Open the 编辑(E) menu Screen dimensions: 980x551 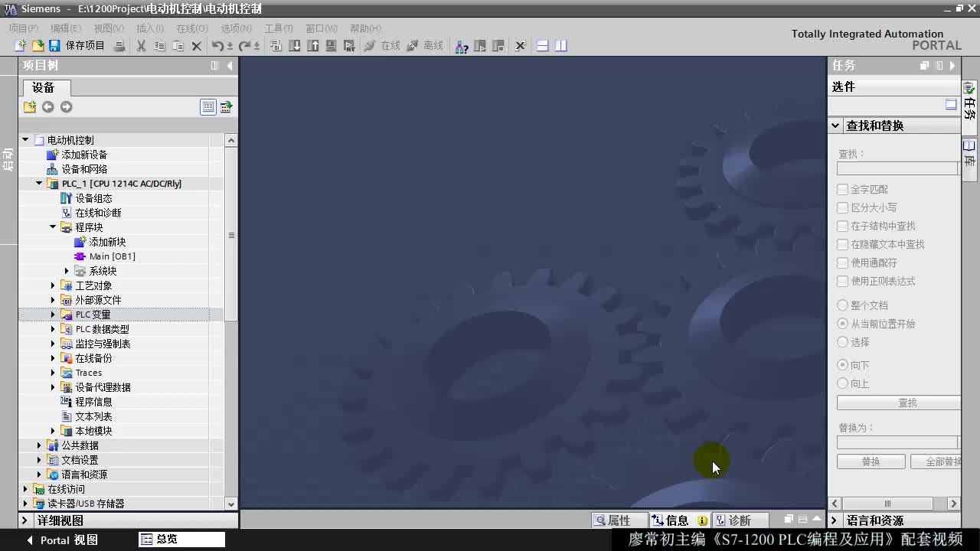(65, 28)
